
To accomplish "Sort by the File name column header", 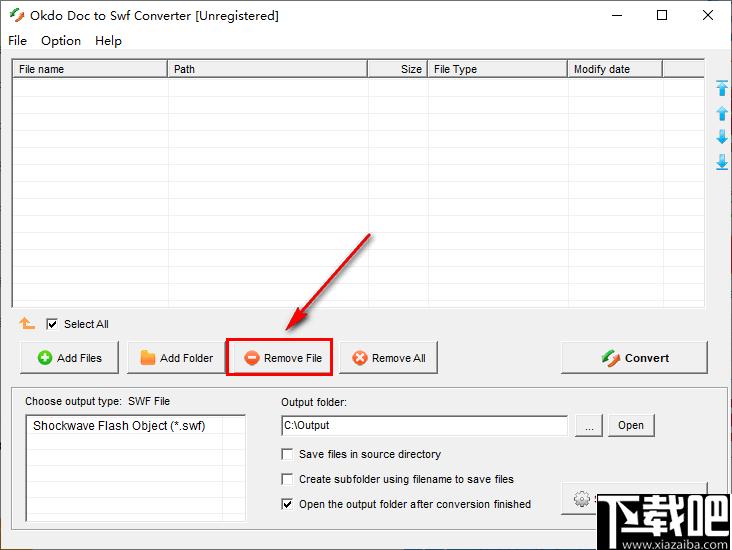I will coord(90,69).
